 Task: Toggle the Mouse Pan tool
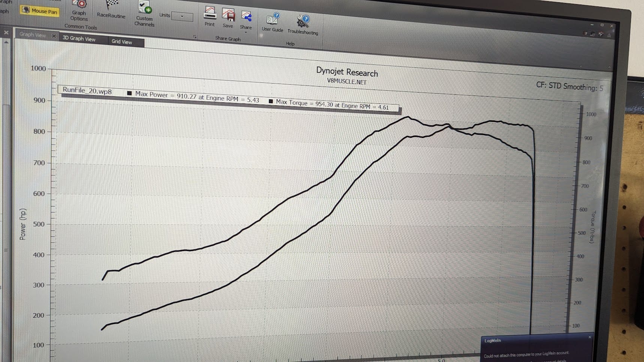click(40, 10)
